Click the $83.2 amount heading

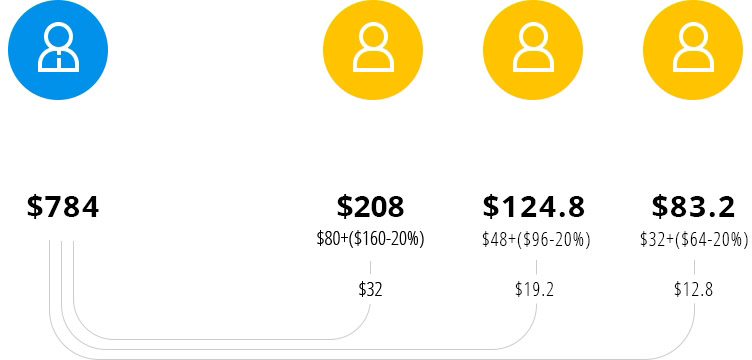(693, 206)
